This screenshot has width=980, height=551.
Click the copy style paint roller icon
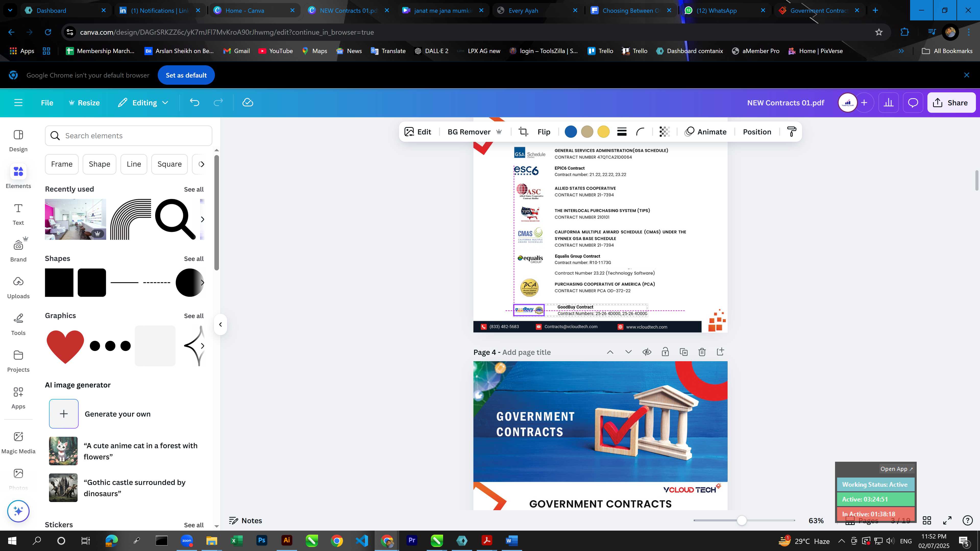[792, 132]
